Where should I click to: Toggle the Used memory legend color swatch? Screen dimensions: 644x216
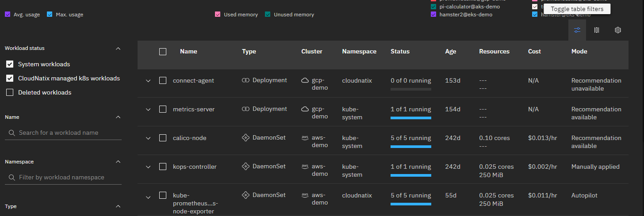tap(218, 15)
